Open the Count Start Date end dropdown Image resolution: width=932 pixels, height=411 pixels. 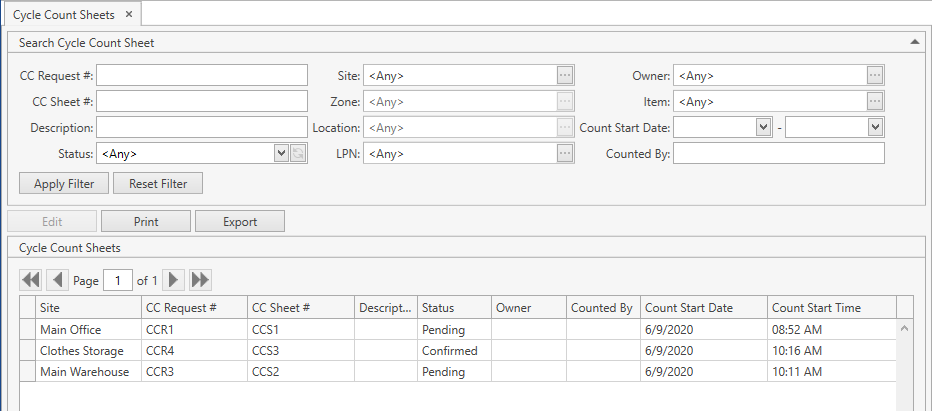coord(875,128)
